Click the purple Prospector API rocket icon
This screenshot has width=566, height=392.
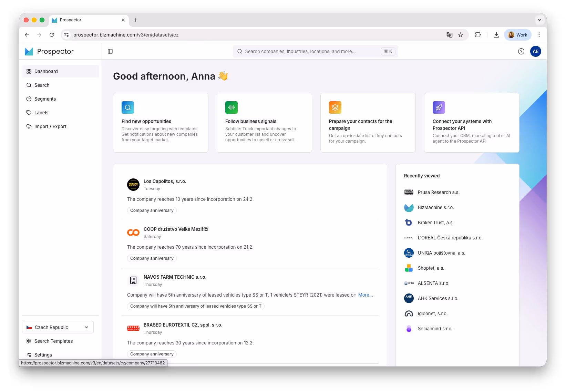439,107
